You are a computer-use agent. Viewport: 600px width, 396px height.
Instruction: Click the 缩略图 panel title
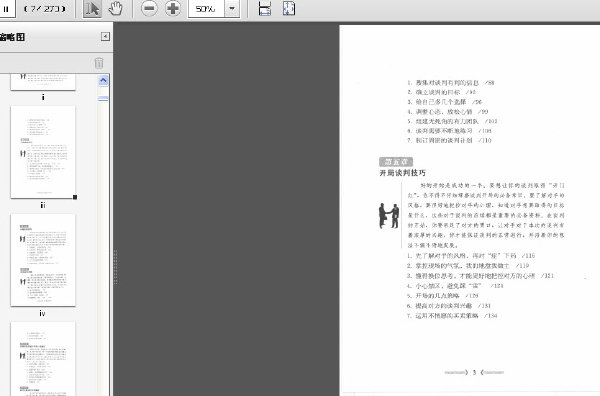coord(12,37)
